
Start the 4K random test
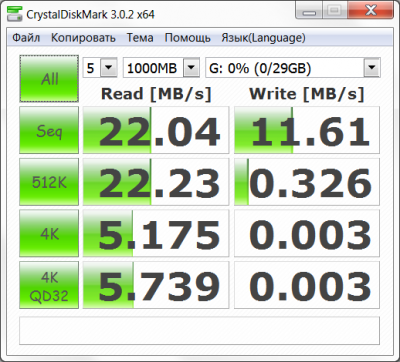click(x=49, y=233)
